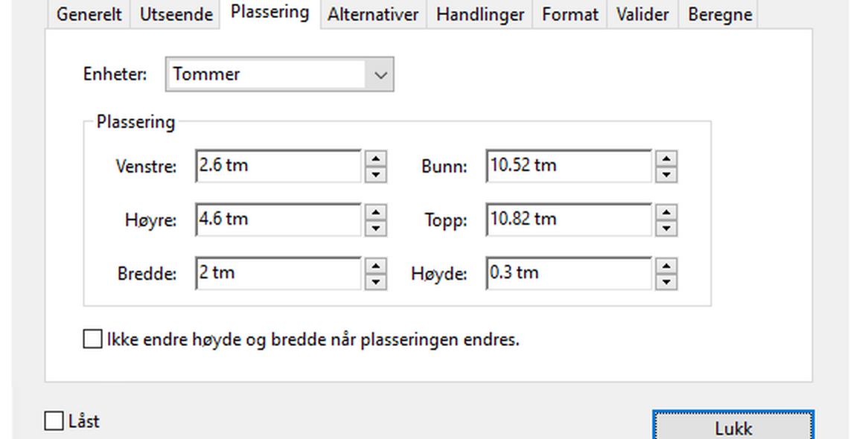868x439 pixels.
Task: Increase the Venstre value with up arrow
Action: 376,158
